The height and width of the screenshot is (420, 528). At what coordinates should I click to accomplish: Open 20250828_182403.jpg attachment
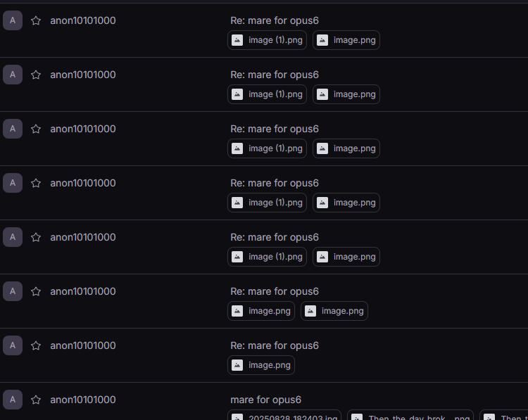point(284,416)
